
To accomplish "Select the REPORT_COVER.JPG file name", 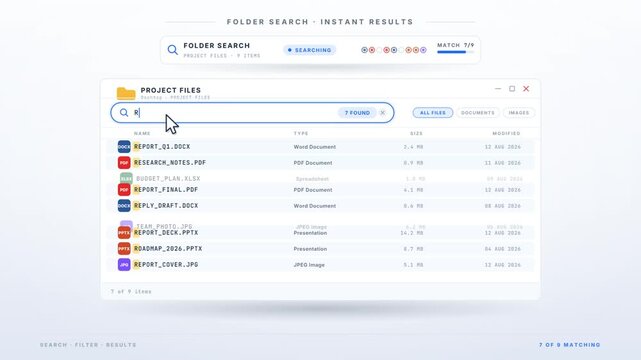I will click(166, 264).
